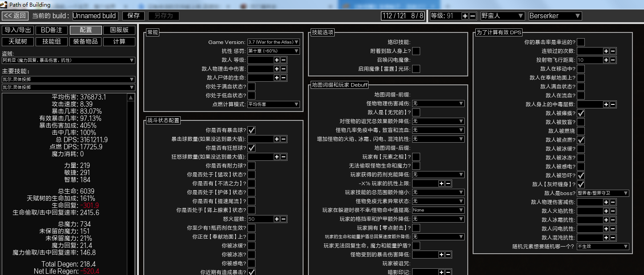The height and width of the screenshot is (275, 644).
Task: Decrease 敌人火焰抗性 using minus button
Action: (x=613, y=211)
